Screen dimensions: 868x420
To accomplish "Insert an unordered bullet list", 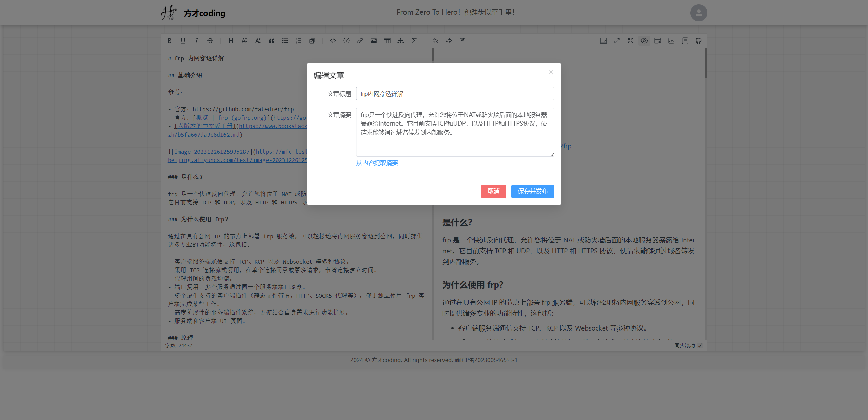I will [x=285, y=41].
